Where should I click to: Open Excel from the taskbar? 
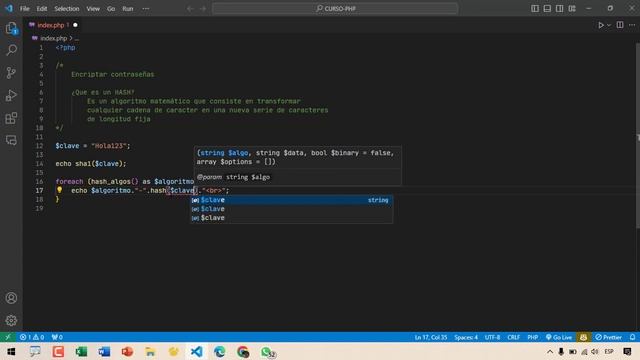coord(81,351)
